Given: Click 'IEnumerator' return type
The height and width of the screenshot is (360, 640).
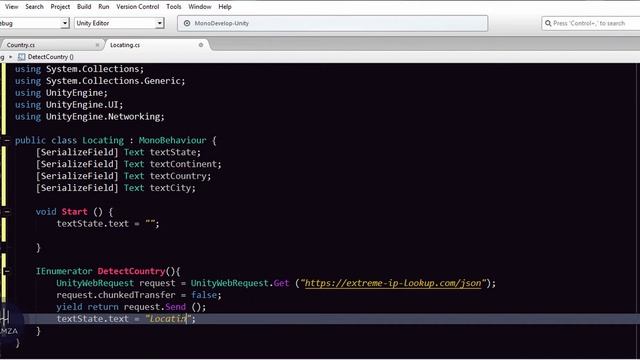Looking at the screenshot, I should pyautogui.click(x=64, y=271).
